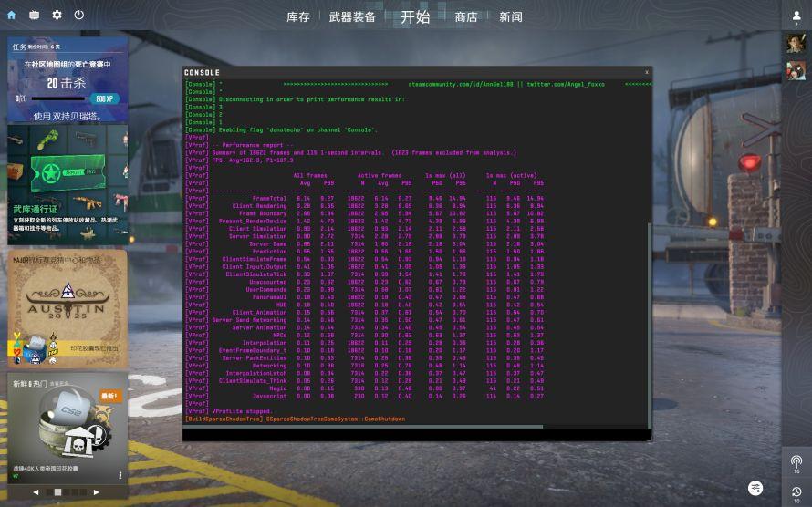Open the friends list person icon
812x507 pixels.
tap(796, 17)
